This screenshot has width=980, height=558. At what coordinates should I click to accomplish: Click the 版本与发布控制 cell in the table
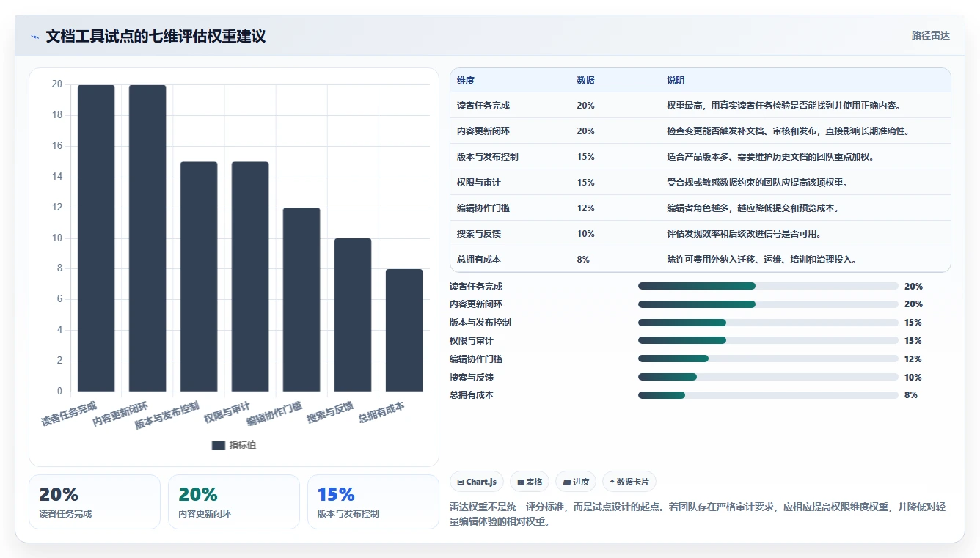[x=488, y=157]
